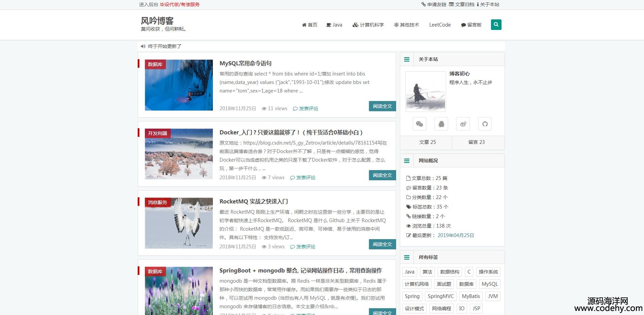Click the teal search icon button
This screenshot has width=644, height=315.
coord(496,24)
